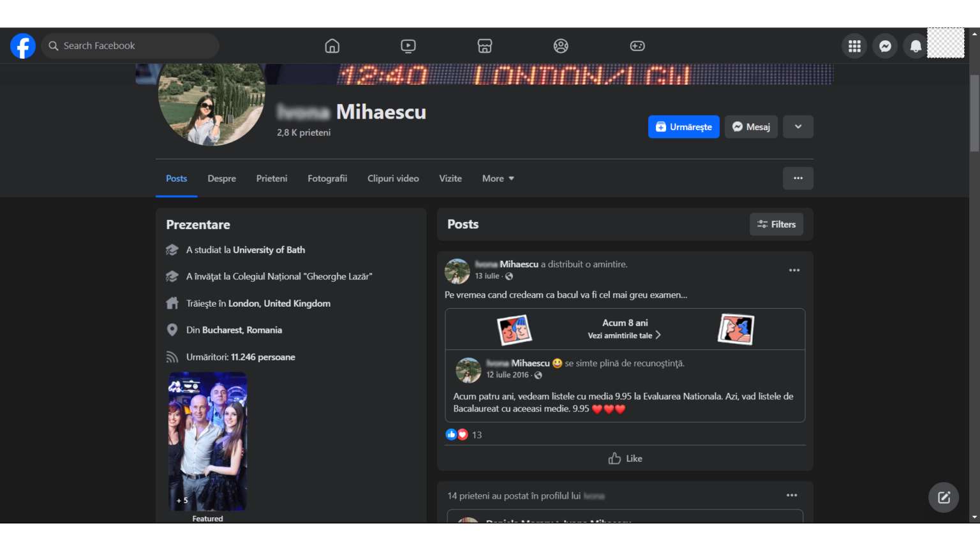This screenshot has height=551, width=980.
Task: Open the Featured photo thumbnail
Action: (207, 441)
